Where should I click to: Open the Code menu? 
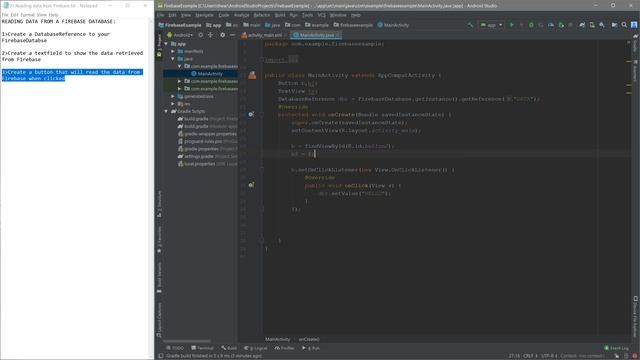[224, 15]
